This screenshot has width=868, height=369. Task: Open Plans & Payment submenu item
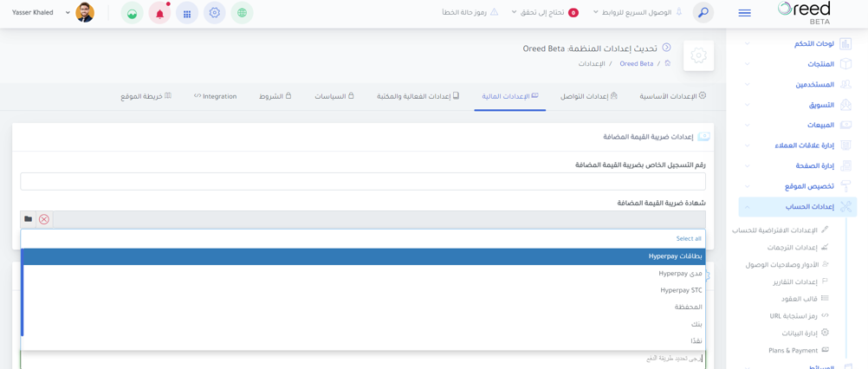(x=799, y=350)
